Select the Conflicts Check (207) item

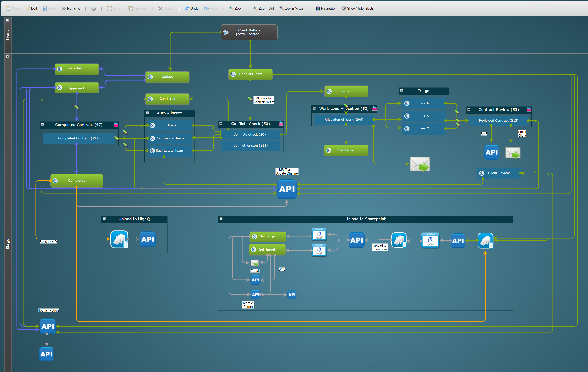click(250, 135)
